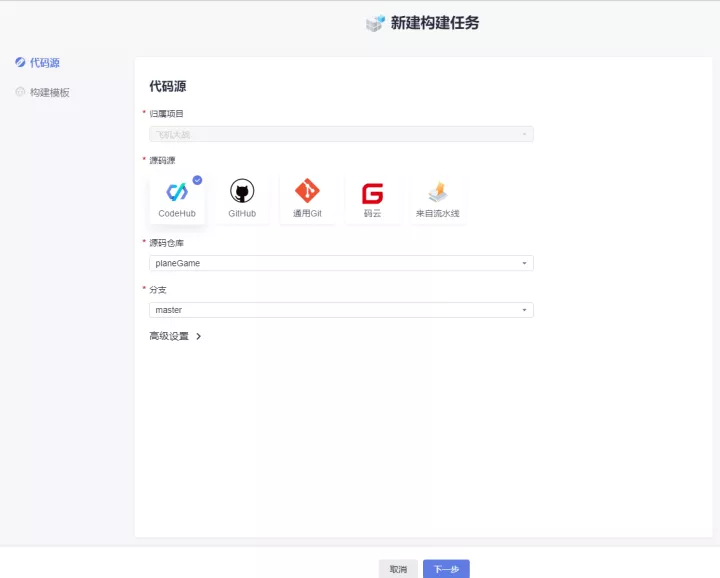Image resolution: width=720 pixels, height=578 pixels.
Task: Click the CodeHub selected checkmark badge
Action: click(x=197, y=180)
